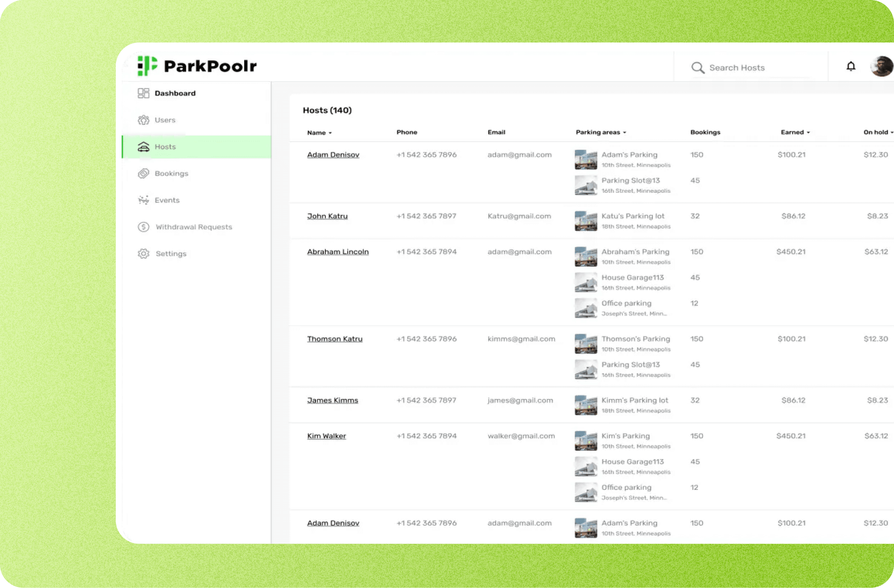Open the user profile avatar
This screenshot has width=894, height=588.
point(881,66)
